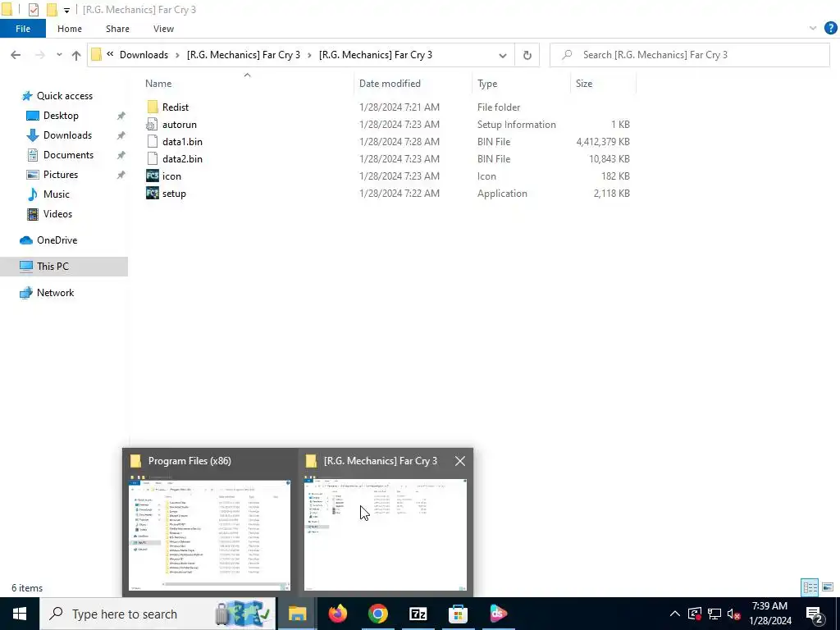Open the File menu

[23, 29]
